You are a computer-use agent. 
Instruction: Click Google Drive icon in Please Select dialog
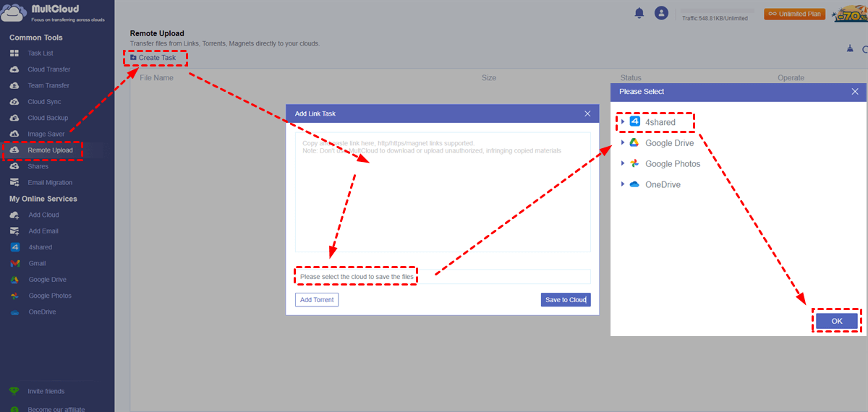[634, 143]
